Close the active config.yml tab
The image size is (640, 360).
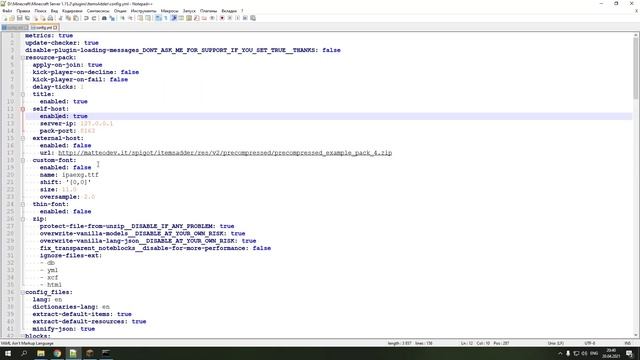55,28
